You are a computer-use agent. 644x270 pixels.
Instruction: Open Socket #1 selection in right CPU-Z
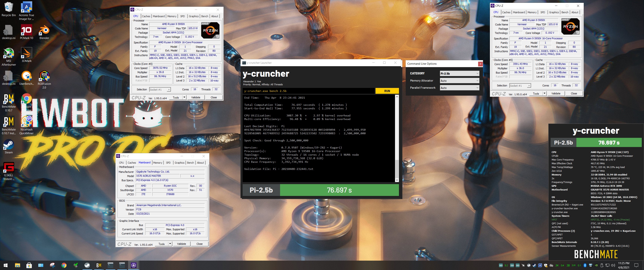pyautogui.click(x=520, y=86)
